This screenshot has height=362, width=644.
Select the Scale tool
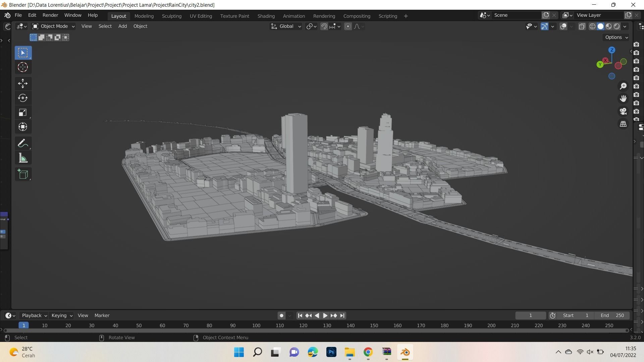coord(23,112)
